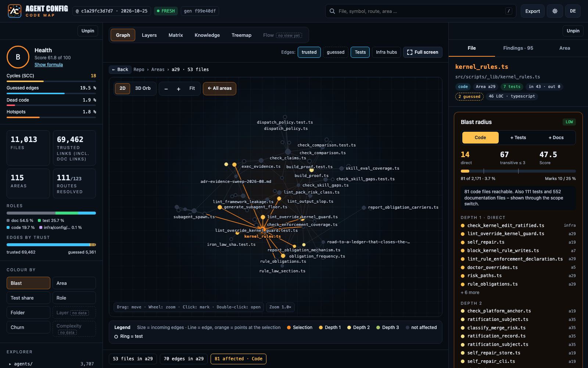Open the Show formula link
This screenshot has width=588, height=368.
pos(49,65)
